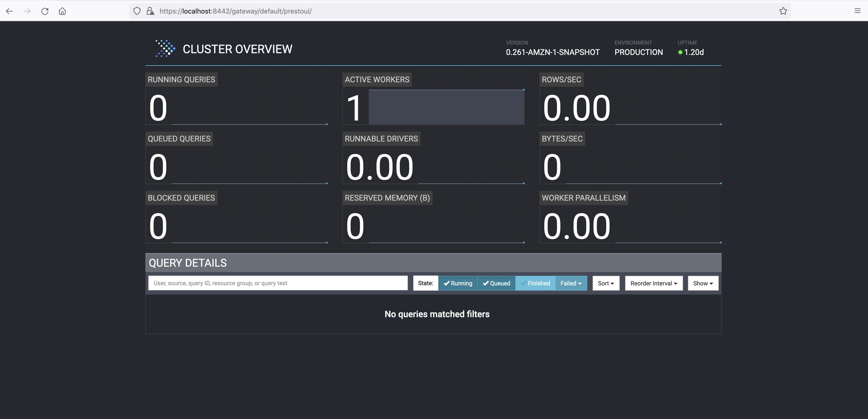Click the query search input field
868x419 pixels.
pos(278,283)
